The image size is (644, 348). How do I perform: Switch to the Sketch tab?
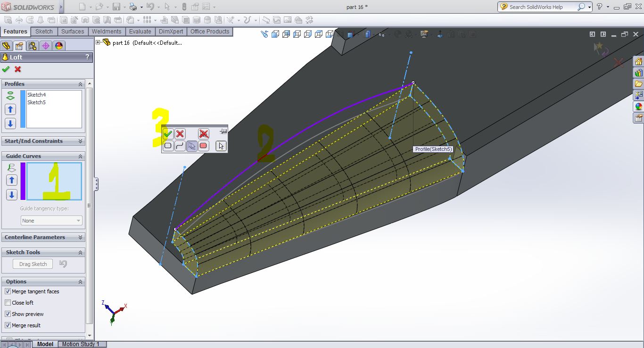tap(44, 32)
